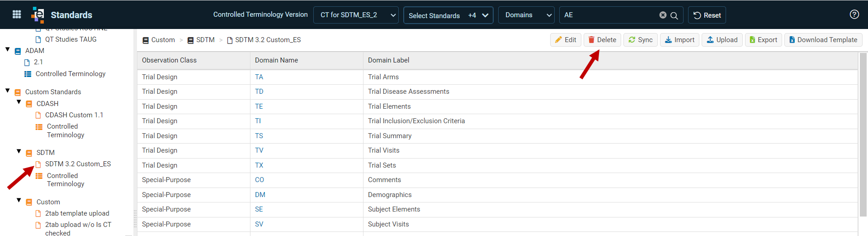Open the TA domain link
Screen dimensions: 868x236
[x=259, y=77]
